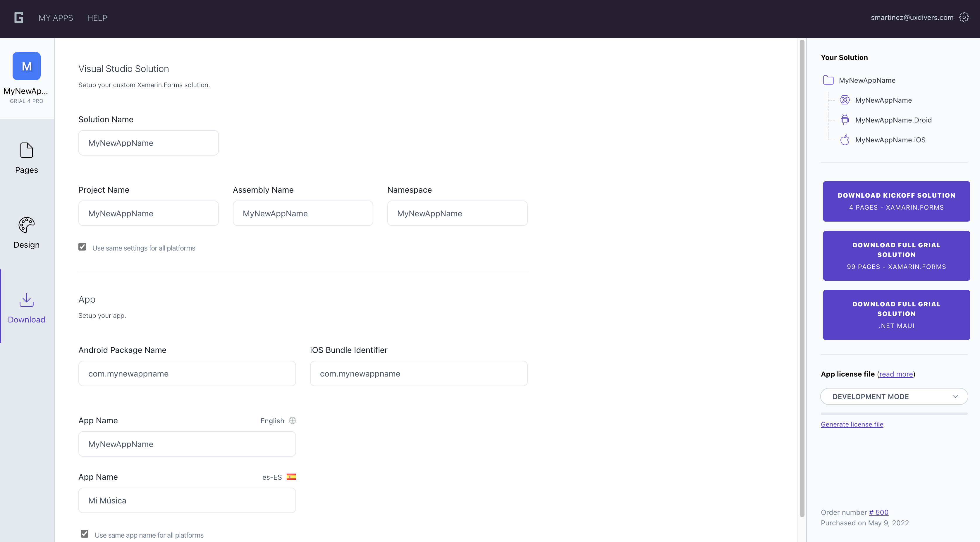Click Download Full Grial Solution Xamarin.Forms button
The height and width of the screenshot is (542, 980).
[896, 256]
